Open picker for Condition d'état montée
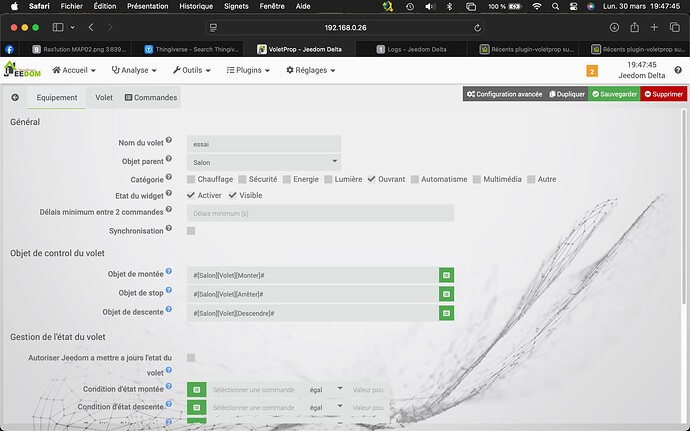 click(x=197, y=390)
